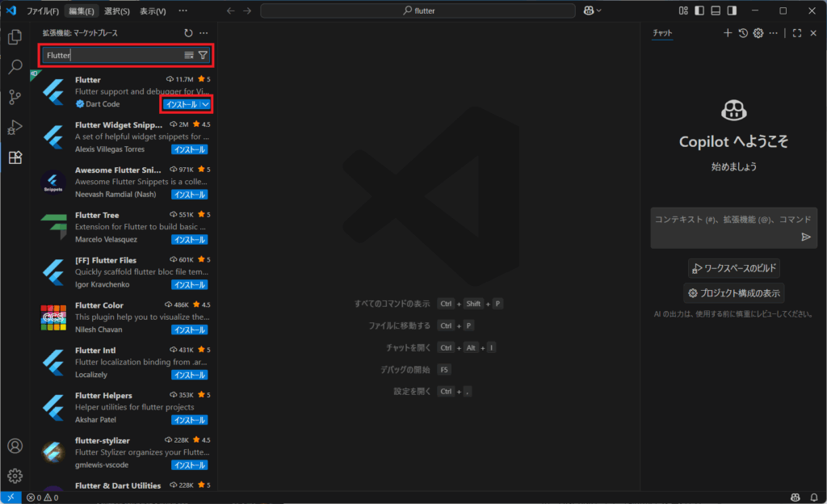
Task: Open the Explorer view in activity bar
Action: click(15, 37)
